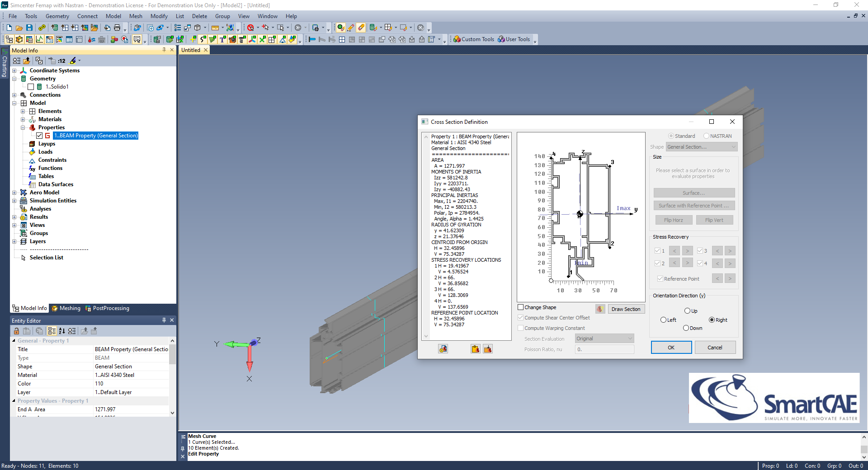This screenshot has height=470, width=868.
Task: Click the Charting pane graph icon in toolbar
Action: pyautogui.click(x=39, y=39)
